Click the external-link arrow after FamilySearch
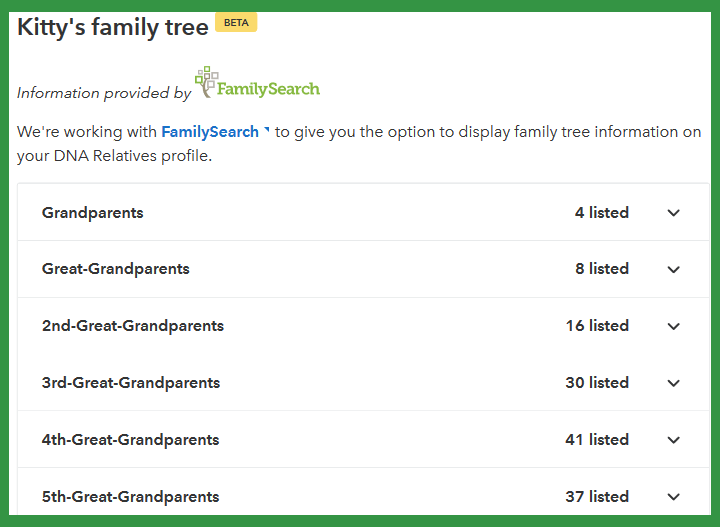This screenshot has height=527, width=720. pos(266,130)
